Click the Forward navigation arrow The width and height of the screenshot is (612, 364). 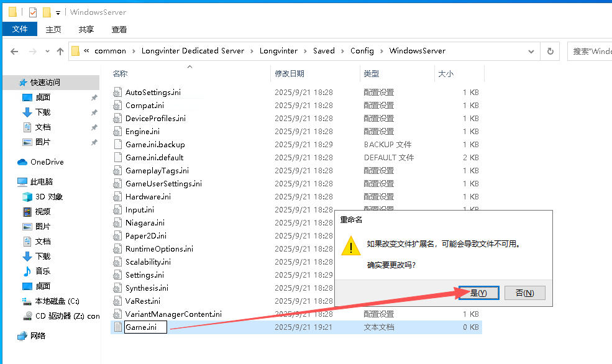point(33,51)
